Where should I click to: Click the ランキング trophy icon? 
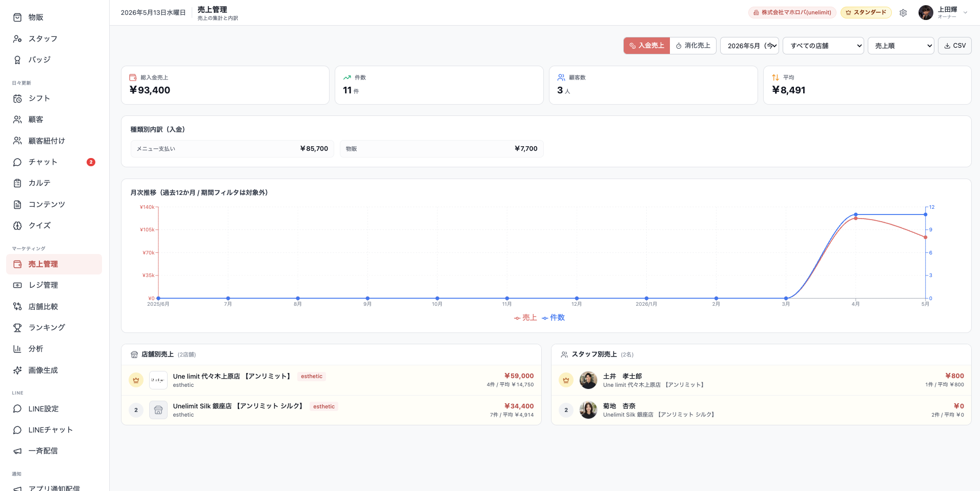(17, 328)
